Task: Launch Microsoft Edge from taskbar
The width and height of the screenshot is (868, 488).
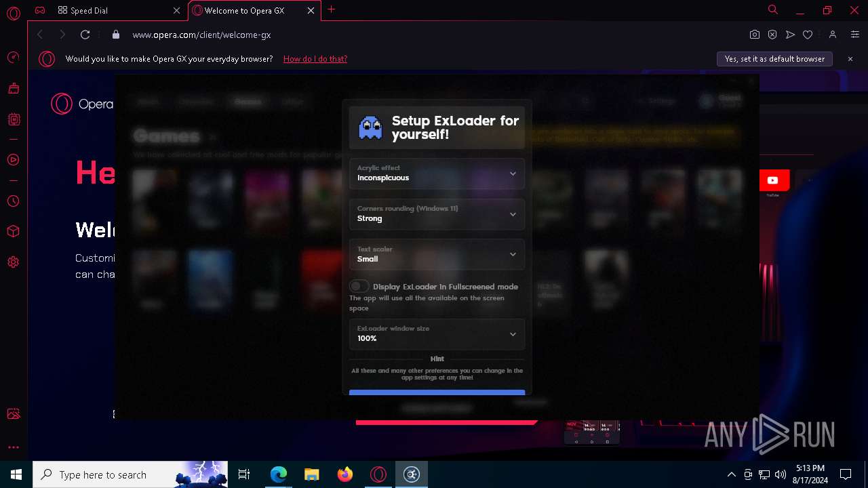Action: point(278,474)
